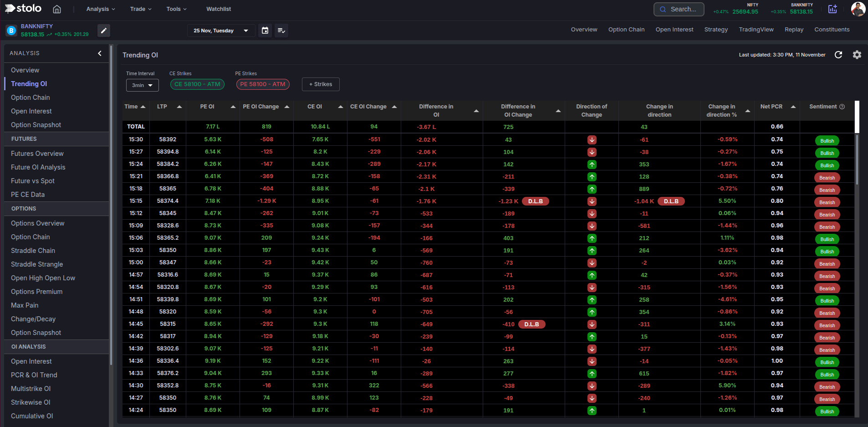
Task: Click the Sentiment help question icon
Action: click(842, 107)
